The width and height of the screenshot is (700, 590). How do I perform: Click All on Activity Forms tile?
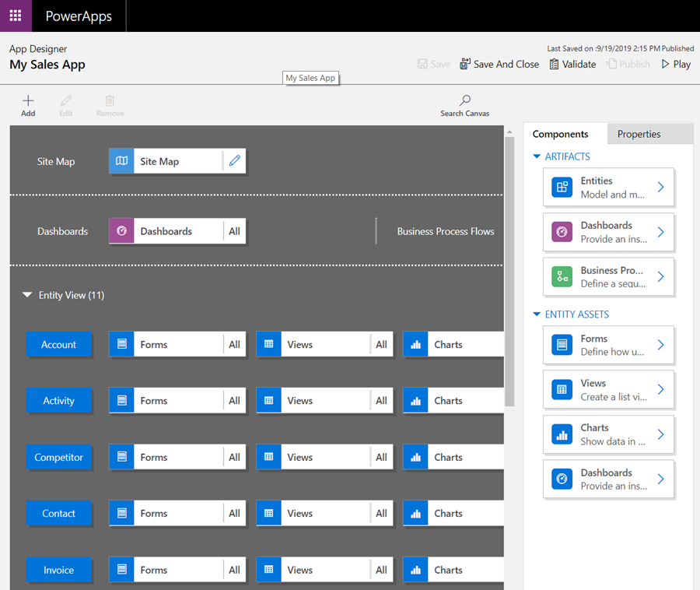(x=234, y=401)
